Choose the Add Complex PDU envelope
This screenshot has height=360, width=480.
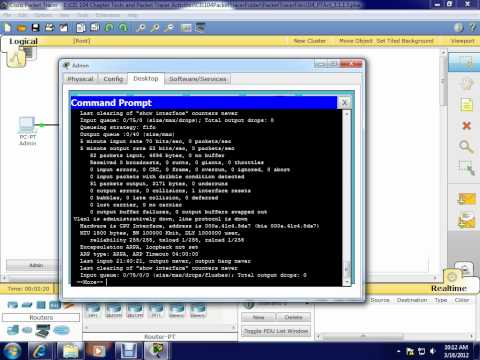click(x=466, y=220)
